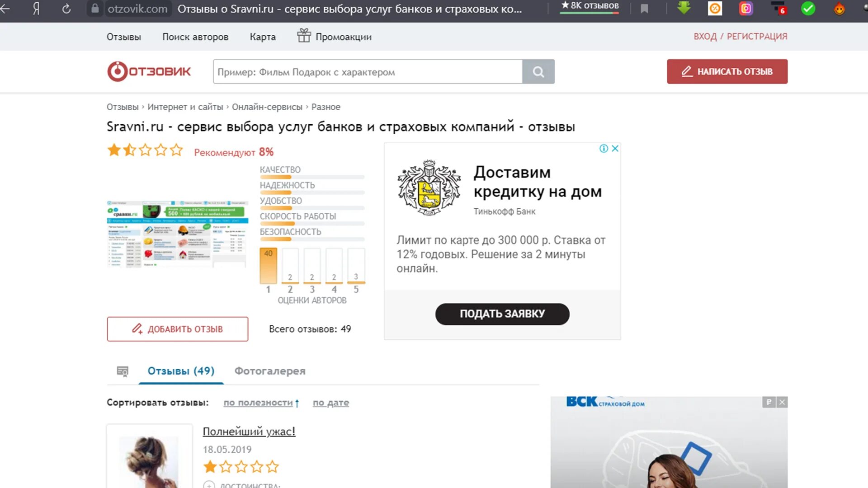Switch to Отзывы (49) tab

tap(181, 371)
